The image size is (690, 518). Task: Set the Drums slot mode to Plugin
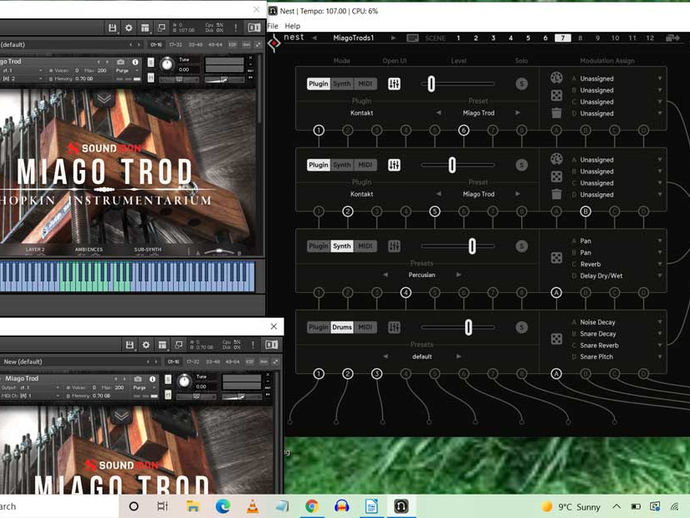click(x=319, y=327)
